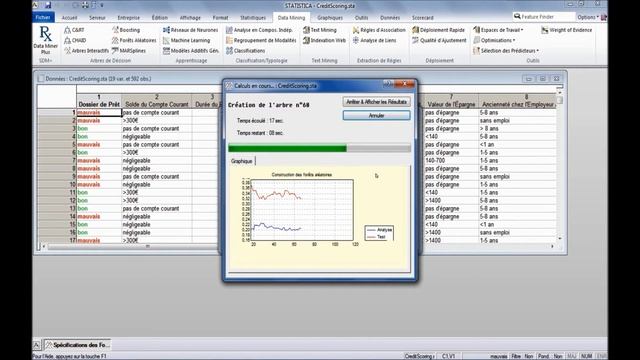
Task: Open Modèles Additifs Gén.
Action: (191, 51)
